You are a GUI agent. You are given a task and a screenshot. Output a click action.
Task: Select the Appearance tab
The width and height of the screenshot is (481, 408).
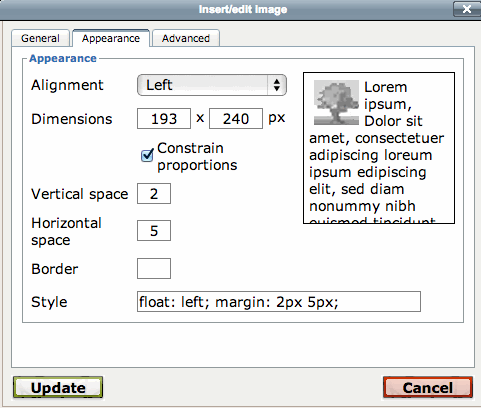pyautogui.click(x=111, y=38)
